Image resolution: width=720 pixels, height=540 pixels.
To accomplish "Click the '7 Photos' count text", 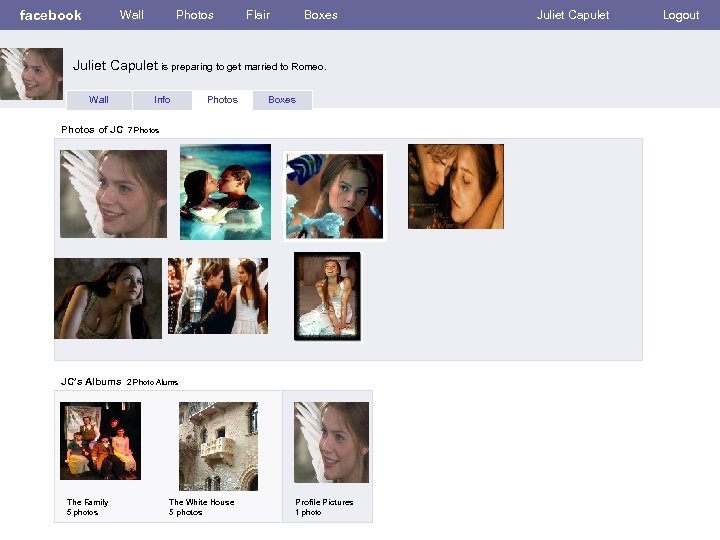I will 143,130.
